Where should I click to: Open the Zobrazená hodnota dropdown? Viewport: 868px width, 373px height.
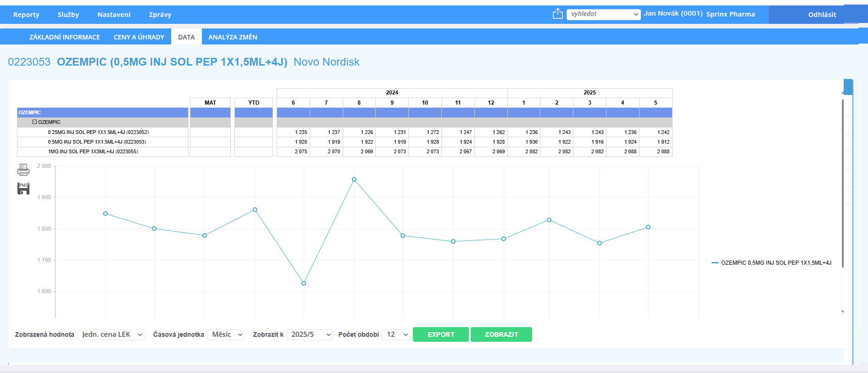click(x=111, y=334)
